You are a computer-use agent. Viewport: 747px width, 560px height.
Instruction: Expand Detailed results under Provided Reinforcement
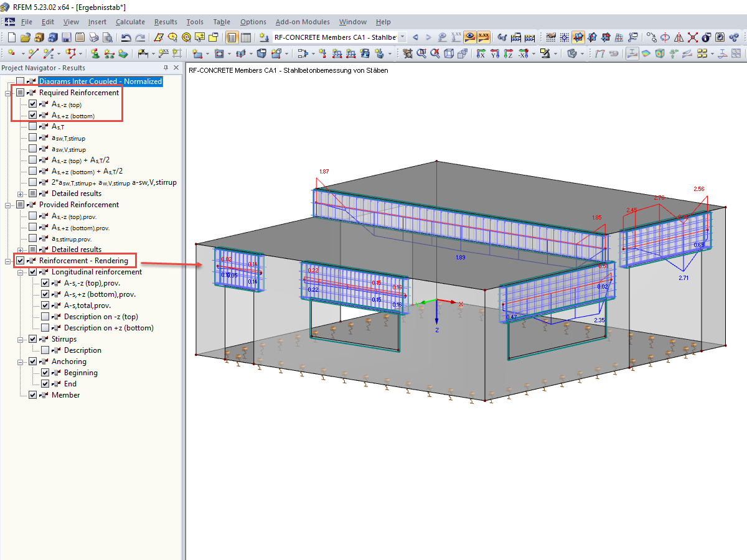tap(21, 250)
